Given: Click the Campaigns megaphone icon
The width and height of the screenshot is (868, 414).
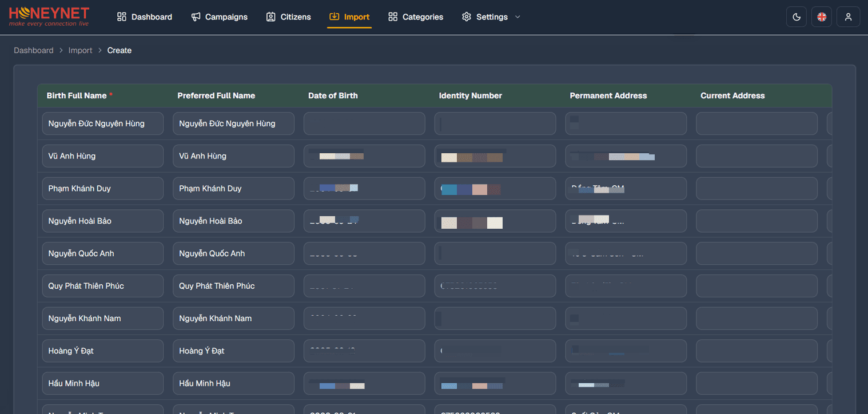Looking at the screenshot, I should click(196, 17).
